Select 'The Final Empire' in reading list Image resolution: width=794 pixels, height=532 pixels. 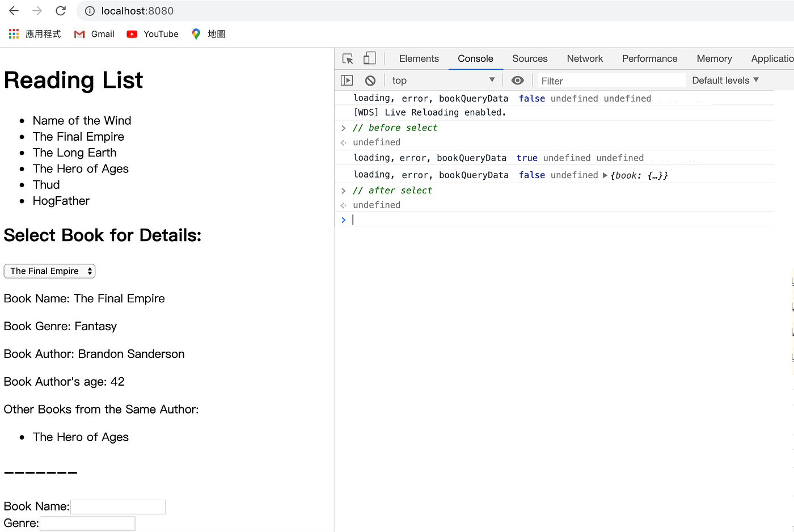(78, 137)
